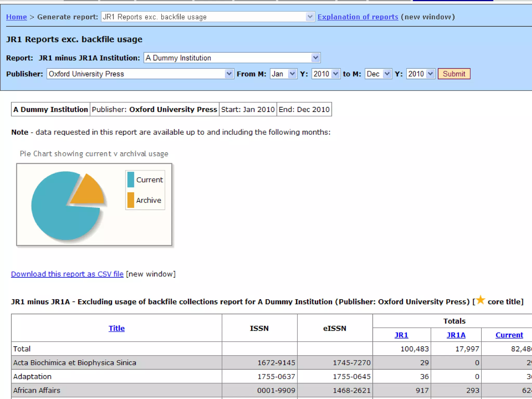This screenshot has height=399, width=532.
Task: Open the From year 2010 dropdown
Action: (x=326, y=74)
